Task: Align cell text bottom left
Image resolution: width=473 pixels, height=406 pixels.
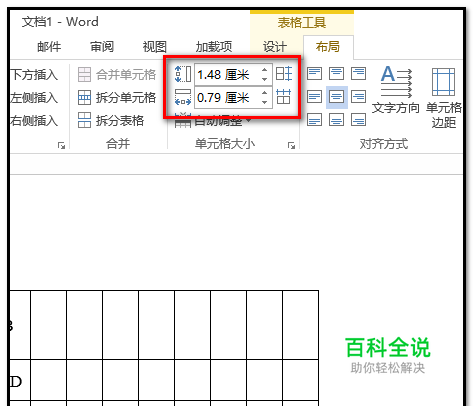Action: (x=314, y=120)
